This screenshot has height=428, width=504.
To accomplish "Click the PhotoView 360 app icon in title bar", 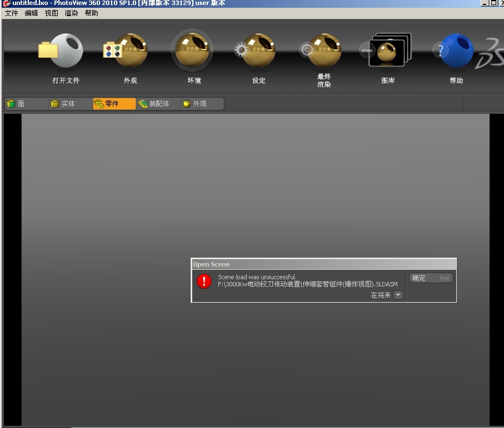I will (6, 3).
